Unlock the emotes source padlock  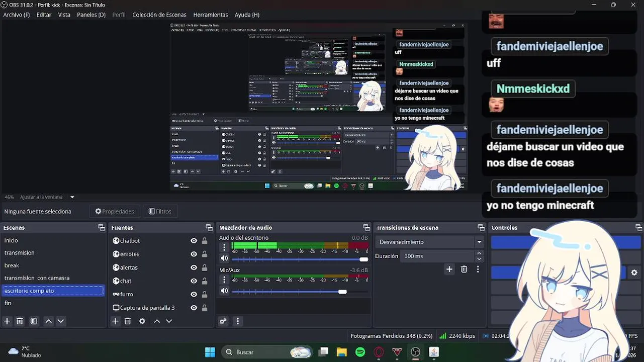click(x=205, y=254)
